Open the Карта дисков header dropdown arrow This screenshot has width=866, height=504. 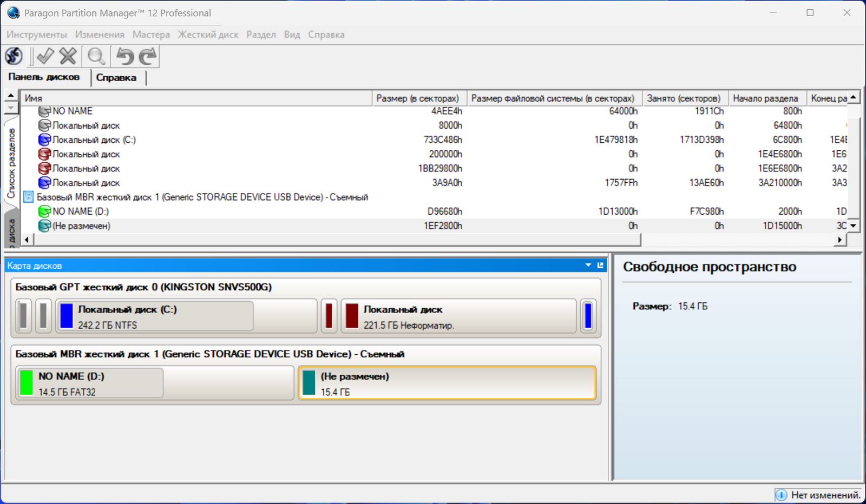click(x=588, y=266)
